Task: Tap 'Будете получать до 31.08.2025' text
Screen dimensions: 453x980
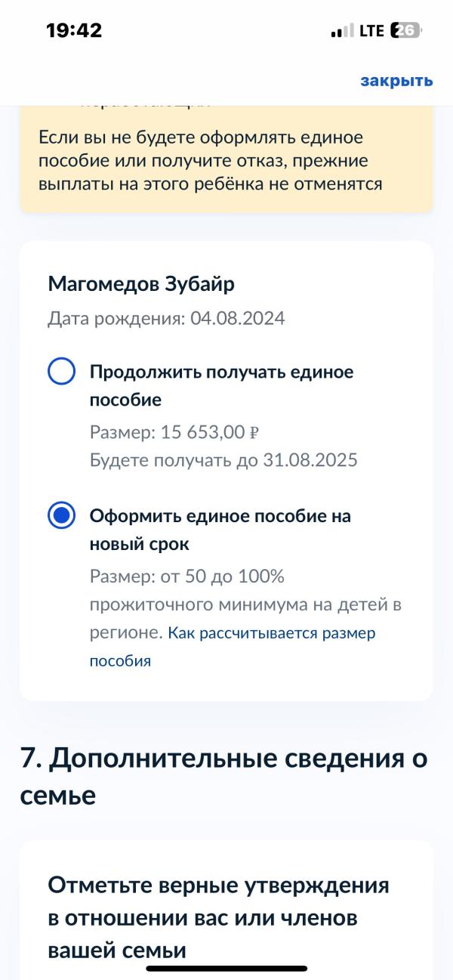Action: [x=223, y=460]
